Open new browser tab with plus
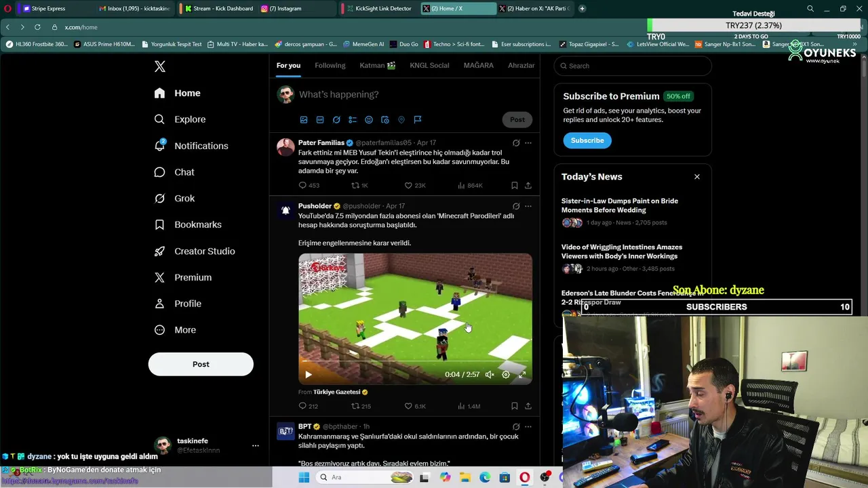Screen dimensions: 868x488 582,9
